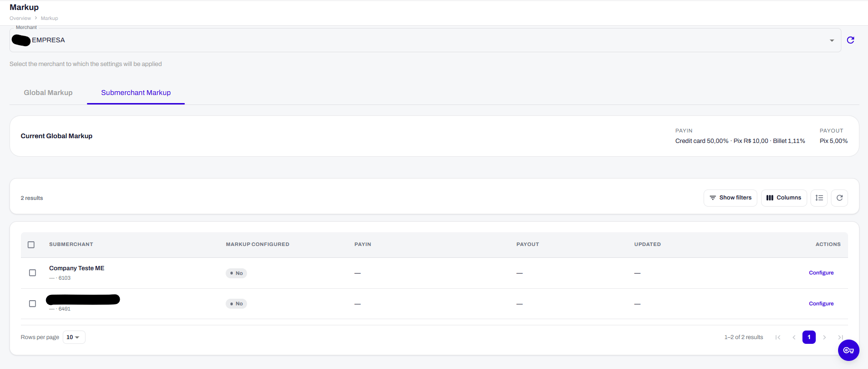Go to last page pagination icon

pos(840,337)
